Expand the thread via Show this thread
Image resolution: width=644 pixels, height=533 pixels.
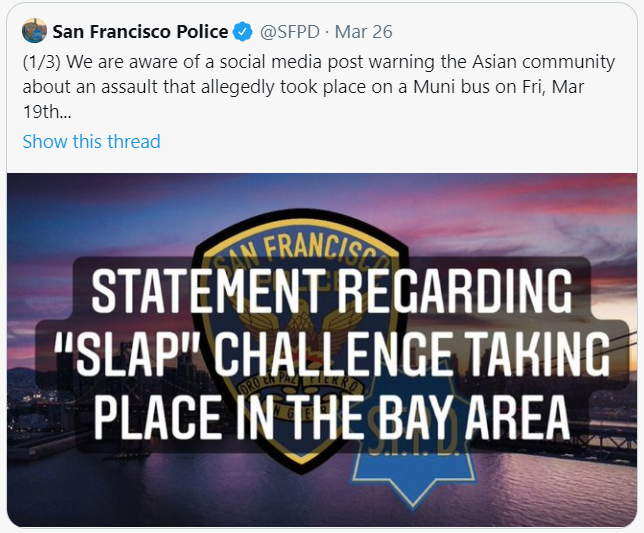(x=91, y=141)
